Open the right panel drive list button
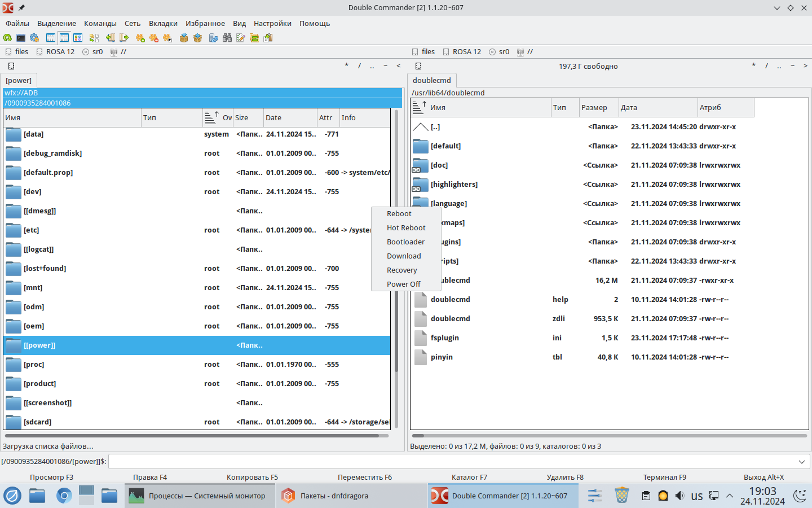The height and width of the screenshot is (508, 812). pyautogui.click(x=418, y=66)
